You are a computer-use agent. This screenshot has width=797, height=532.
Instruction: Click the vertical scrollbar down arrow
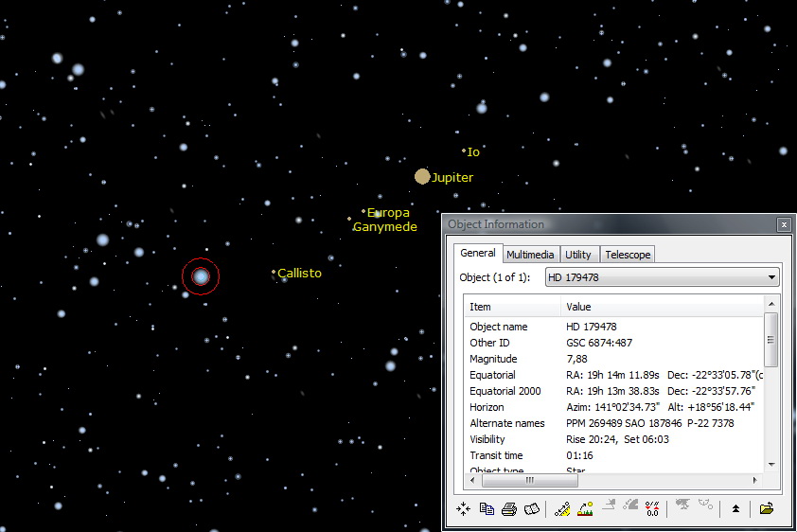click(x=770, y=464)
